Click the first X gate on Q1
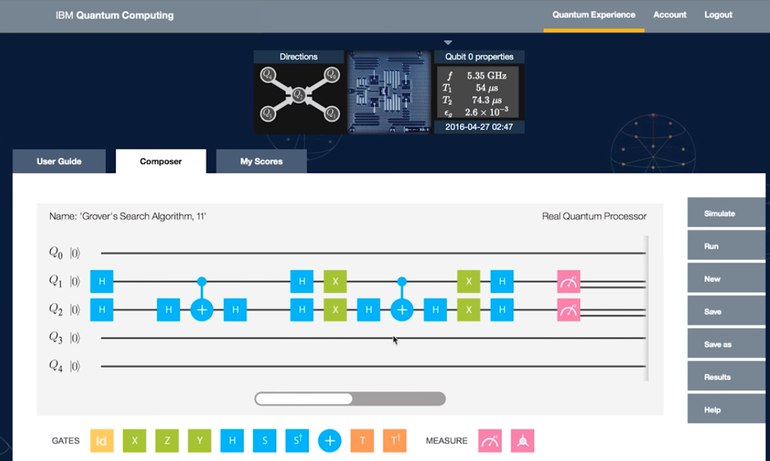 [335, 281]
